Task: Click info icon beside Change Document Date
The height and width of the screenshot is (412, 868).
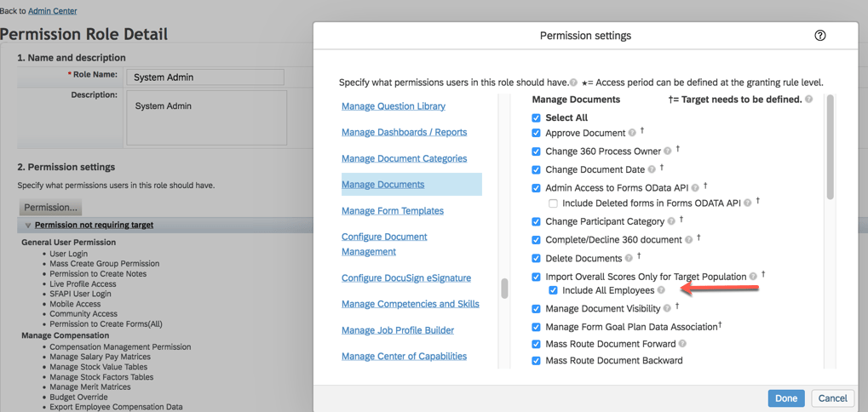Action: point(652,169)
